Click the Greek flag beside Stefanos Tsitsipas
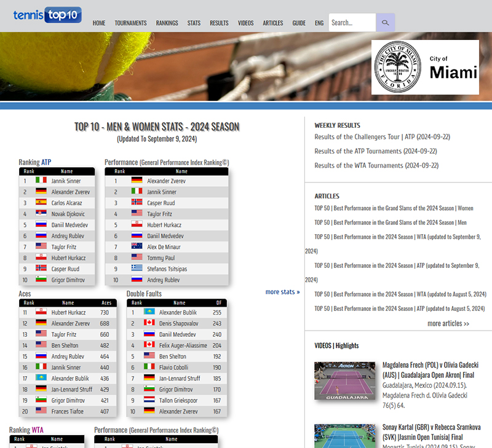Screen dimensions: 492x448 [137, 268]
